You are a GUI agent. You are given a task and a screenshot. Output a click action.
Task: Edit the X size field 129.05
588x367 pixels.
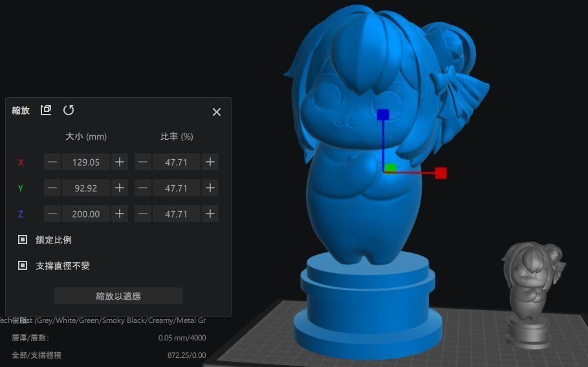click(86, 162)
